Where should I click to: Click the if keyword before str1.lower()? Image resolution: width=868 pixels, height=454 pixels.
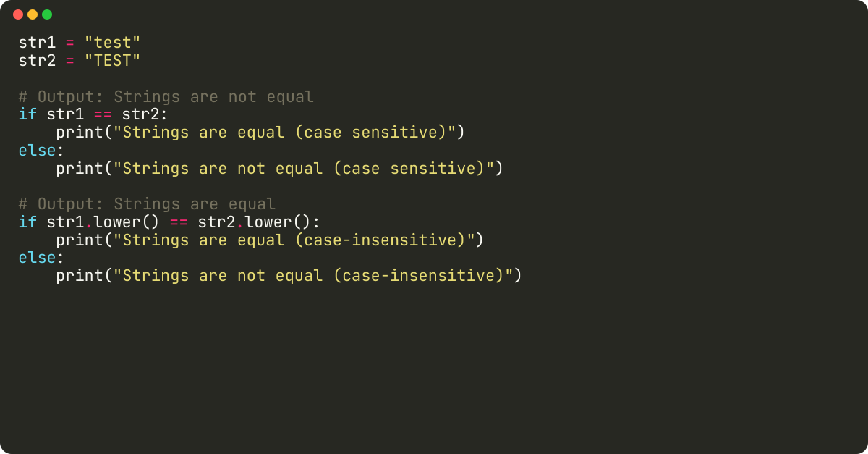27,222
